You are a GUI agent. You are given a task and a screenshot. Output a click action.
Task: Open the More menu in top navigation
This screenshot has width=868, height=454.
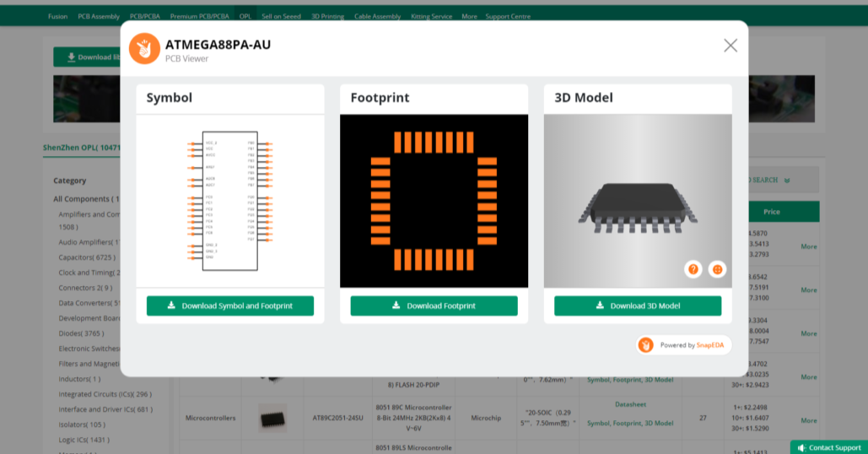(x=469, y=16)
